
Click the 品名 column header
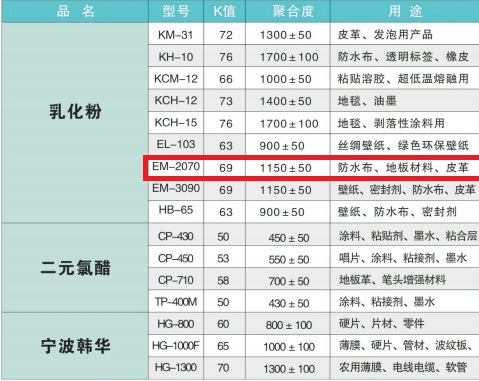pos(75,11)
